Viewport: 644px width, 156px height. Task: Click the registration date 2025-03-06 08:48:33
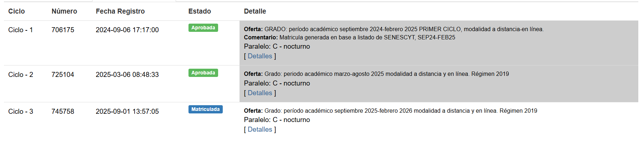click(x=127, y=75)
